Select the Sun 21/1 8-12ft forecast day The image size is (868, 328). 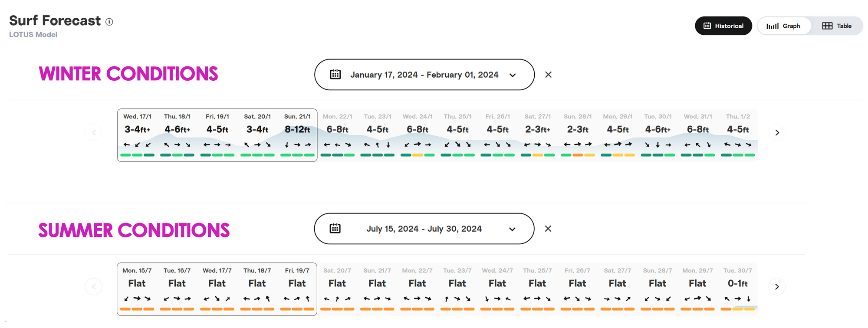297,134
